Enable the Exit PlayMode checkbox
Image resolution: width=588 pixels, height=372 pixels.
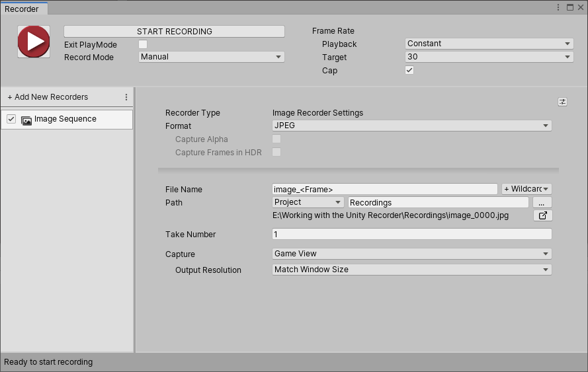click(143, 44)
